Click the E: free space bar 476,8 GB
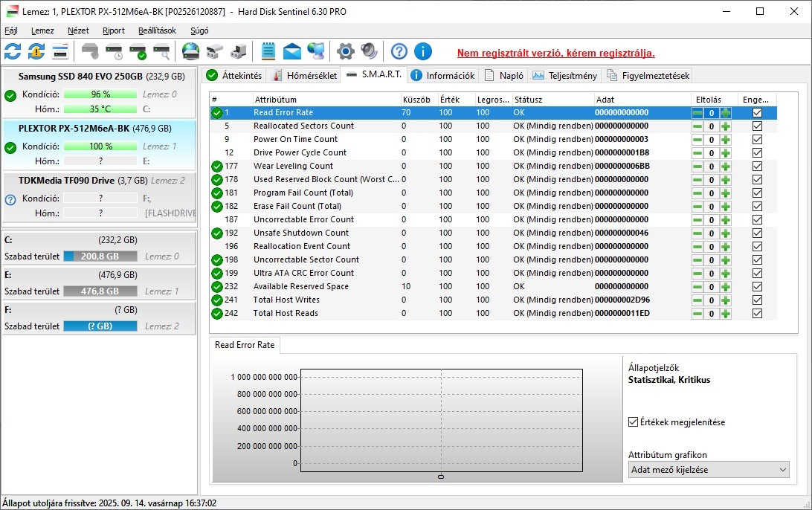Image resolution: width=812 pixels, height=510 pixels. [x=100, y=291]
